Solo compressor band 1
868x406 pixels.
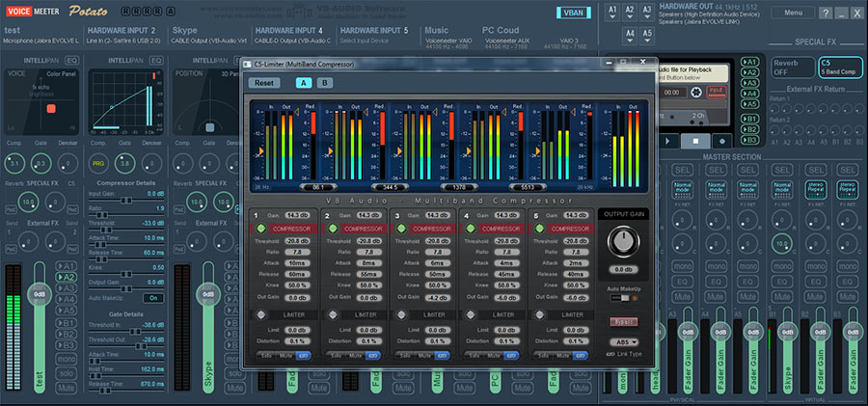tap(267, 356)
